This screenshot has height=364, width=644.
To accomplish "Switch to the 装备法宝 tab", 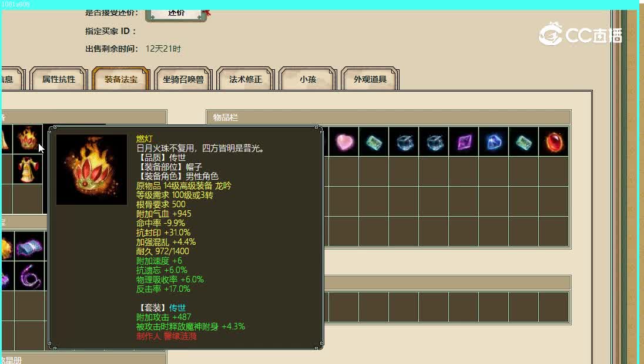I will click(x=121, y=79).
